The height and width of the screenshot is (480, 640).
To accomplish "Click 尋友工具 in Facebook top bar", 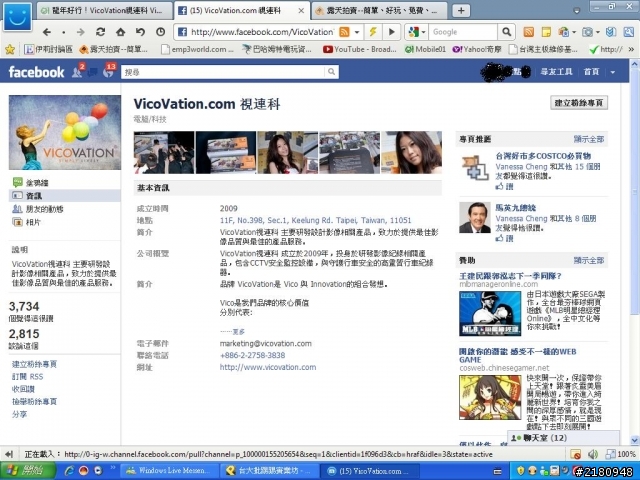I will (x=556, y=72).
